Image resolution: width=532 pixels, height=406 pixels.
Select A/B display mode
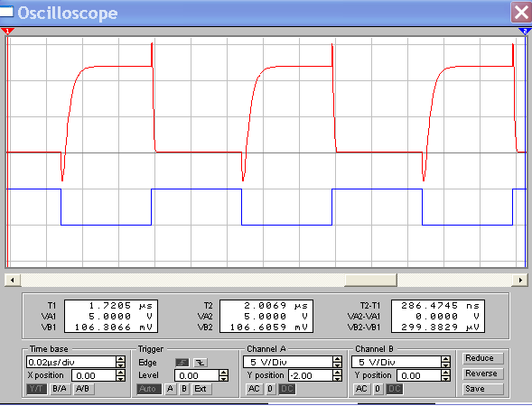tap(83, 389)
